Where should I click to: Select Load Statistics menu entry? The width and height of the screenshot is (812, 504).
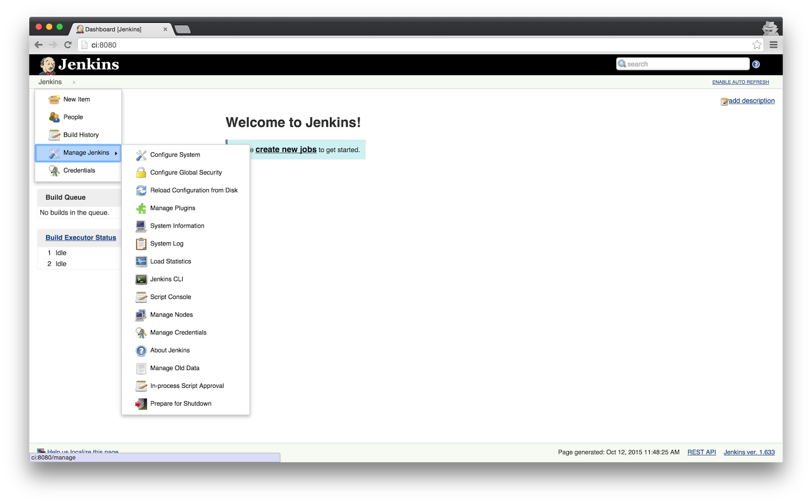click(x=171, y=262)
